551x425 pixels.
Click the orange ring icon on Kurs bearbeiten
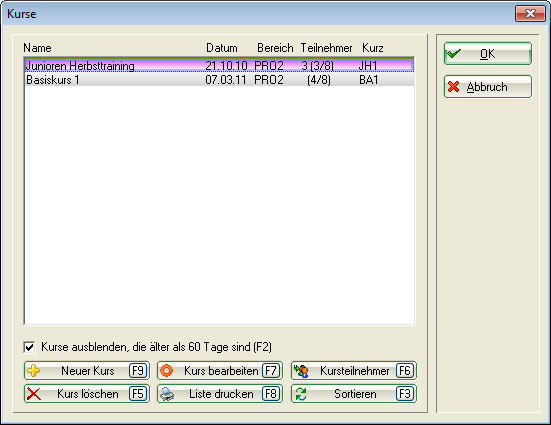167,371
